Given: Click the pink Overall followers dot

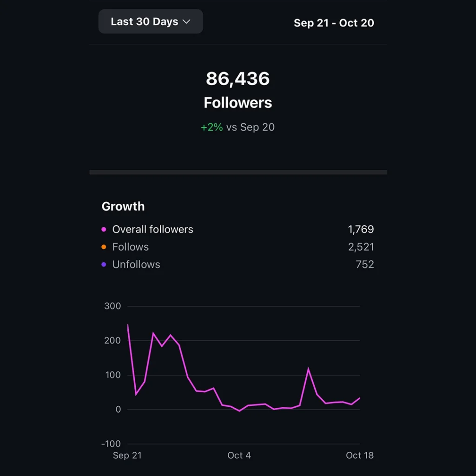Looking at the screenshot, I should coord(104,230).
